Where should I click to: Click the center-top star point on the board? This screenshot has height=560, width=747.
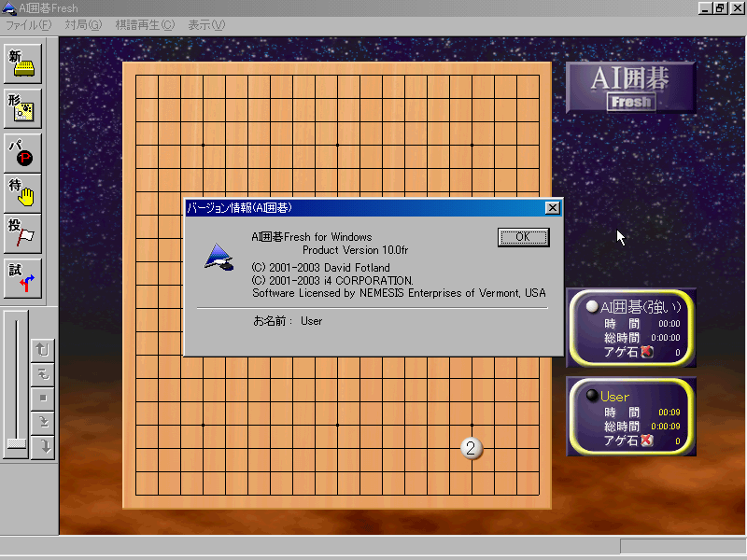click(x=338, y=145)
